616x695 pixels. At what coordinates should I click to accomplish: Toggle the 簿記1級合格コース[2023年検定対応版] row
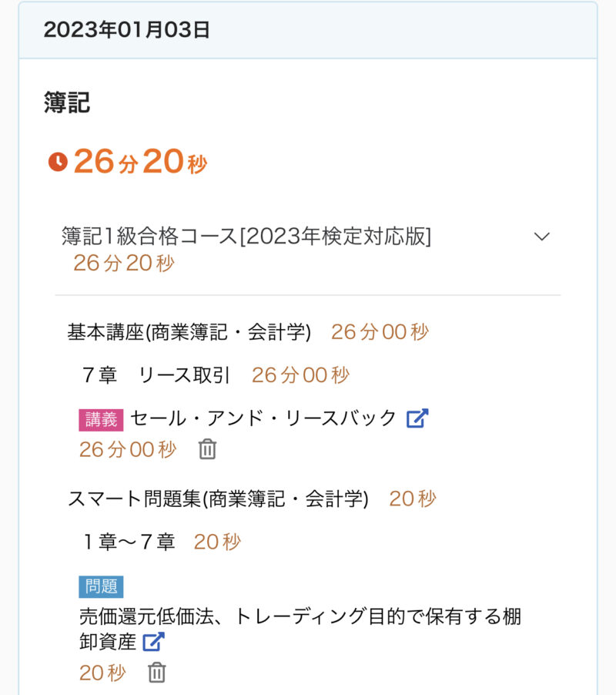click(x=246, y=237)
